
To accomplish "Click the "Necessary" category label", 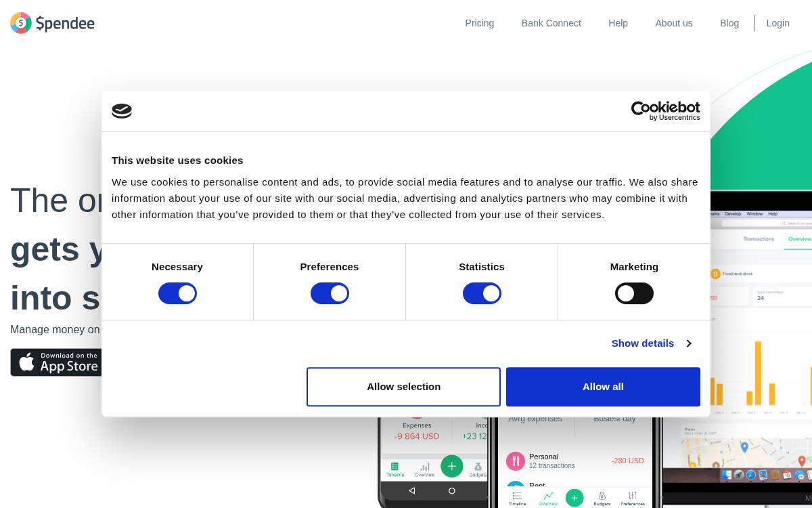I will (x=177, y=267).
